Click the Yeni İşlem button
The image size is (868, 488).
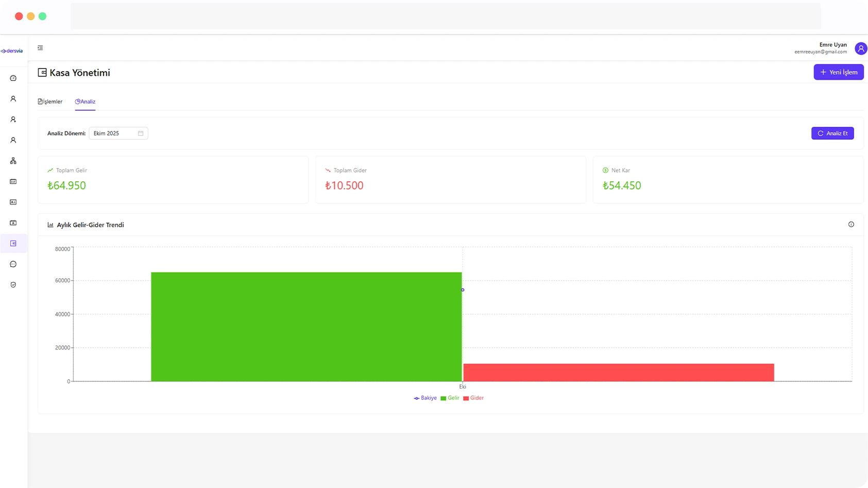838,72
